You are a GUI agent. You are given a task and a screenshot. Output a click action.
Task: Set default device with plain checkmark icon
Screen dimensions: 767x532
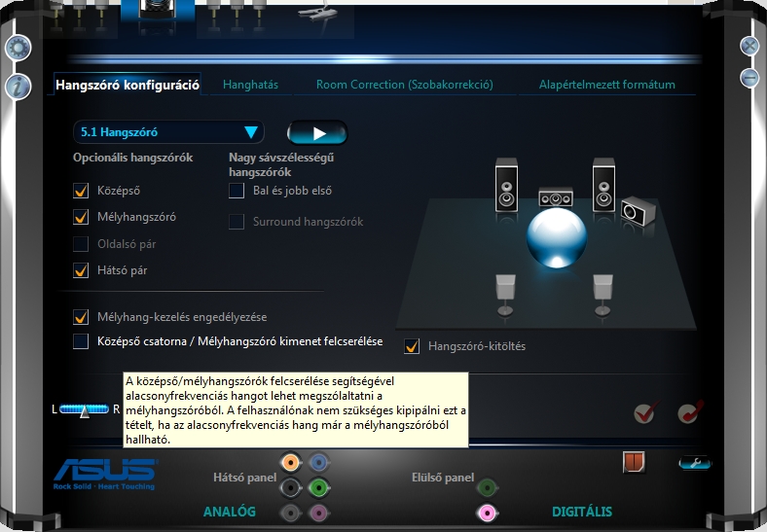point(644,413)
